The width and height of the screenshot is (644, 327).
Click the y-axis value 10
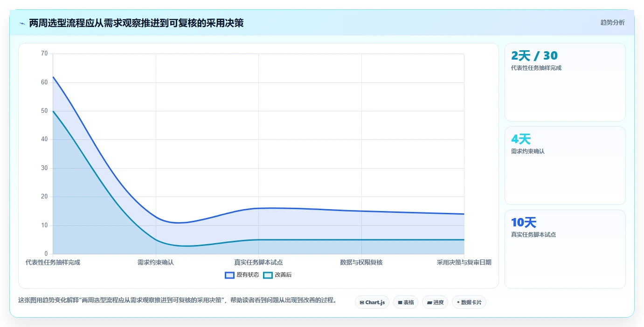[x=44, y=225]
